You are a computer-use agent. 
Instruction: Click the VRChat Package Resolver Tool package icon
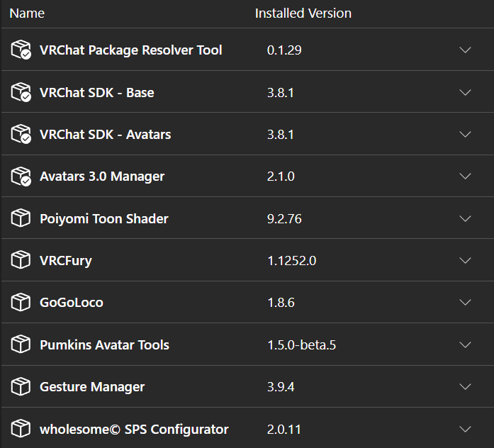(21, 50)
